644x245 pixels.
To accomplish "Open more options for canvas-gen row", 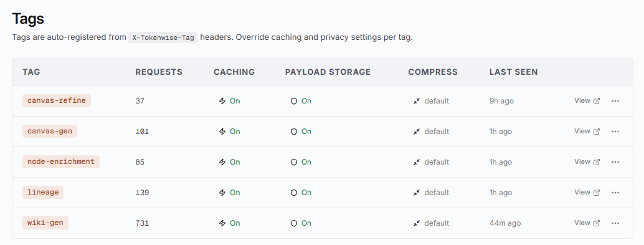I will point(615,132).
